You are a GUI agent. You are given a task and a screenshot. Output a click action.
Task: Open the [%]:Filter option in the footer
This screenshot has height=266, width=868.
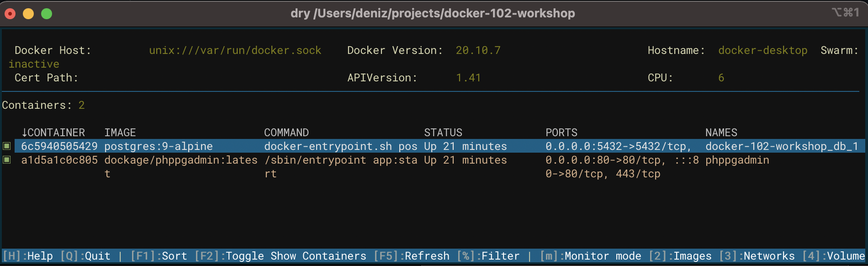click(488, 256)
